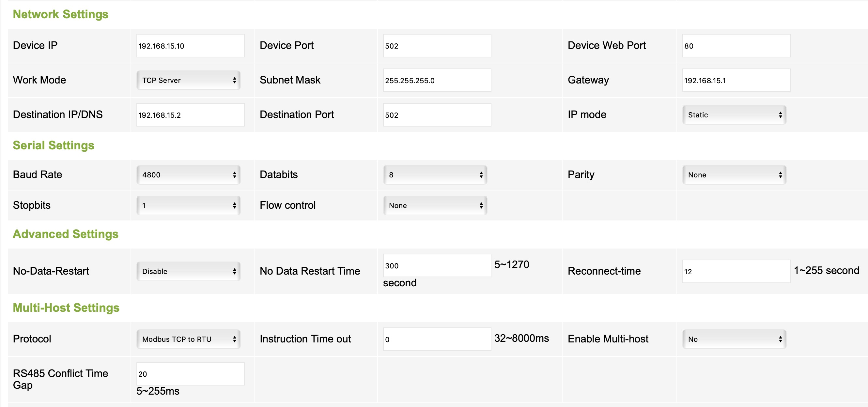Toggle the No-Data-Restart Disable dropdown
This screenshot has height=407, width=868.
(x=188, y=271)
